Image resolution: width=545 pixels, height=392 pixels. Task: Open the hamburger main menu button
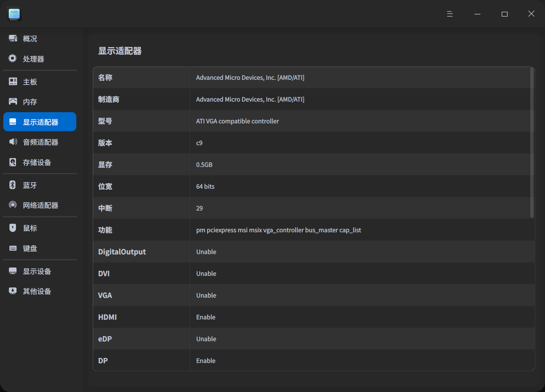[450, 14]
